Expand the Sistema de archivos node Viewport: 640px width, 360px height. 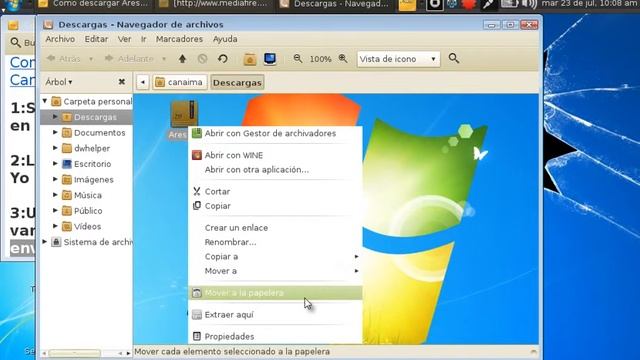point(45,242)
